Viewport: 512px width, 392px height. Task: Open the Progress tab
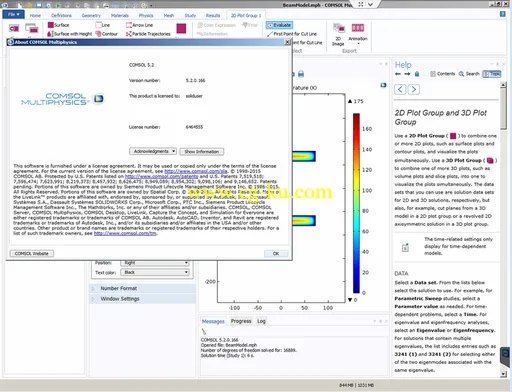tap(241, 321)
